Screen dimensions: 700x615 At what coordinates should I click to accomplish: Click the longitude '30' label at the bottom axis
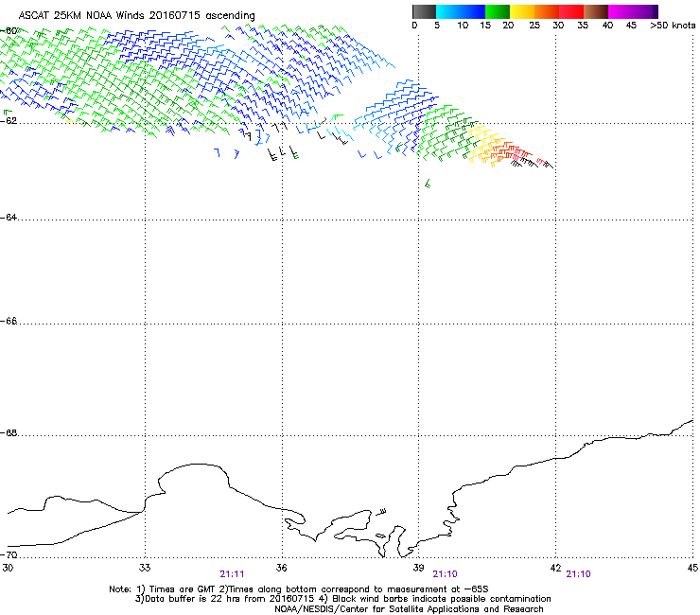click(8, 568)
